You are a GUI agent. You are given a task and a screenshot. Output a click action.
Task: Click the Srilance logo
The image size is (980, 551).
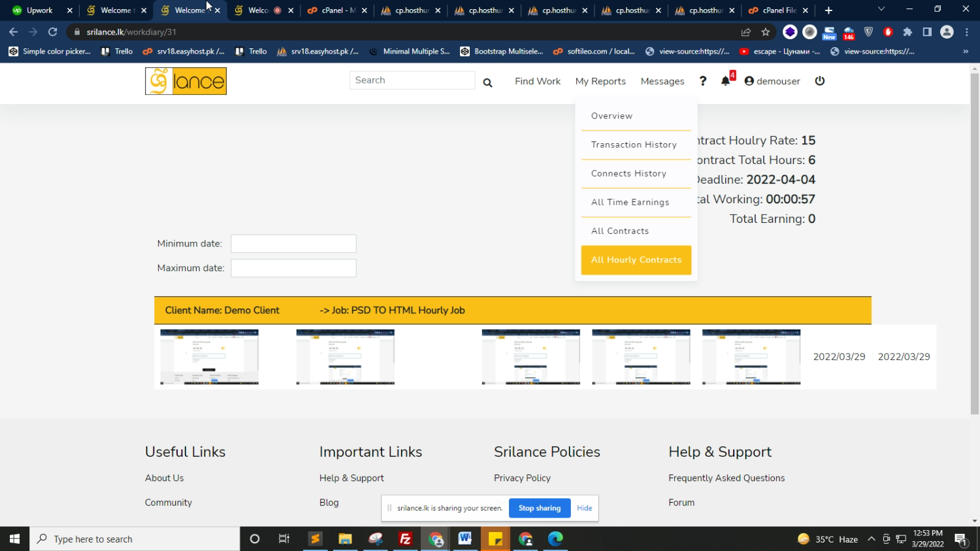click(186, 81)
